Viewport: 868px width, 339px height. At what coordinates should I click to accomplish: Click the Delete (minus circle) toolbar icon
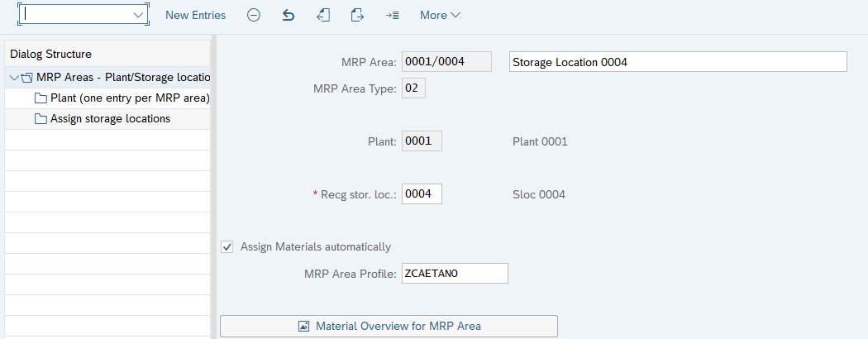254,16
